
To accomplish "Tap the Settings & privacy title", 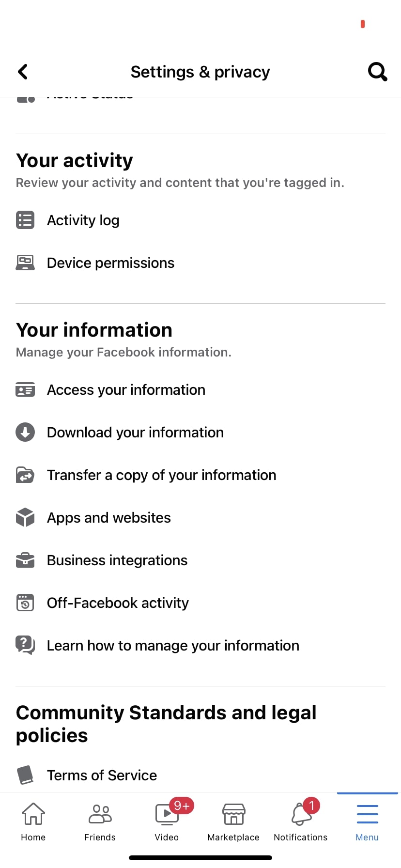I will pos(200,71).
